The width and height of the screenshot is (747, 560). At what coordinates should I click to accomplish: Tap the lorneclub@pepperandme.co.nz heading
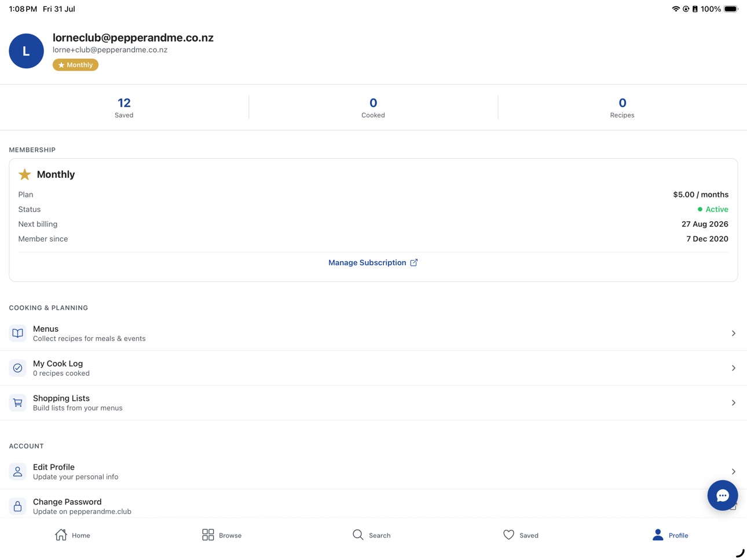[133, 38]
